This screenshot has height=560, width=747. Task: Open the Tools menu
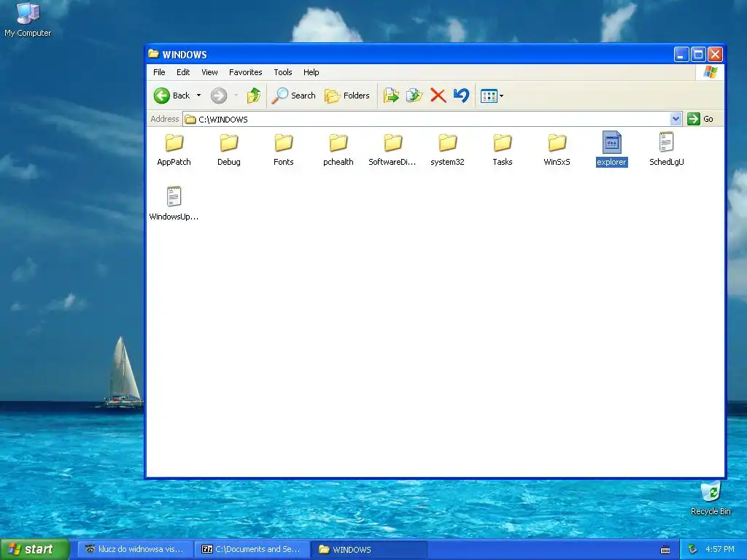(283, 72)
